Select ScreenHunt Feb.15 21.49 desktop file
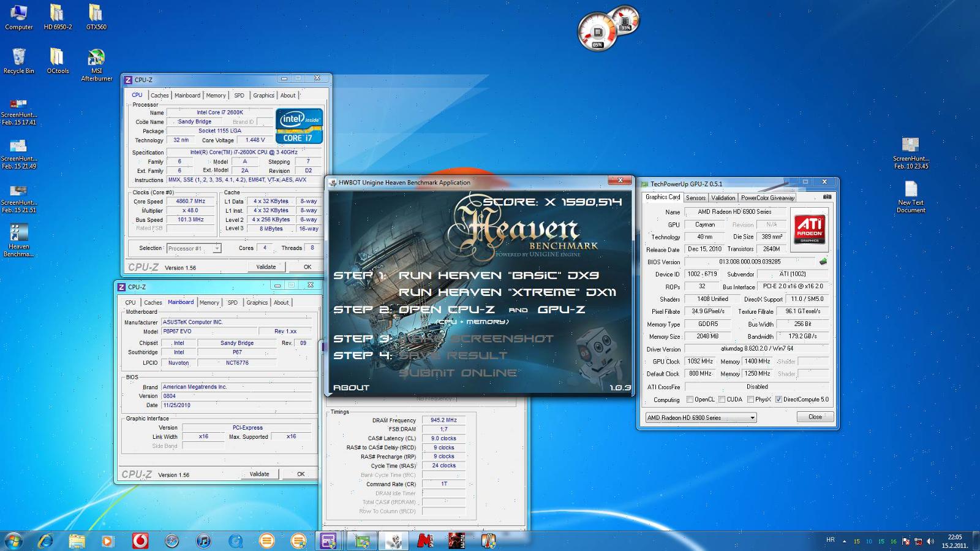This screenshot has height=551, width=980. (x=19, y=153)
